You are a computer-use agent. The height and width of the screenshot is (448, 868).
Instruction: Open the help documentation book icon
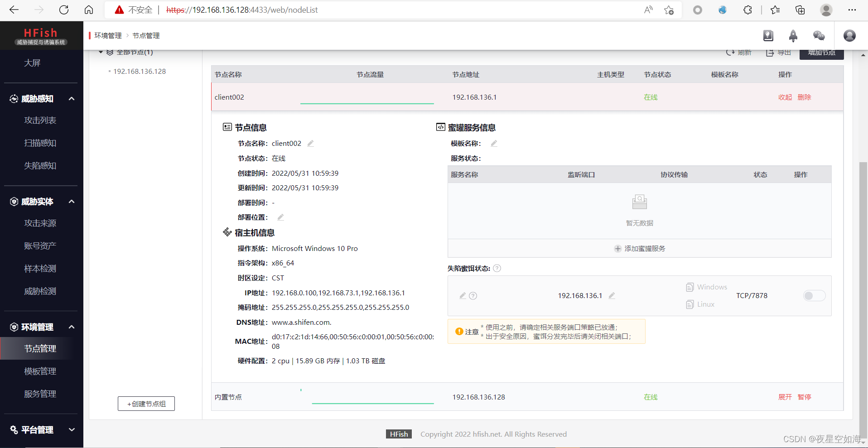click(768, 36)
